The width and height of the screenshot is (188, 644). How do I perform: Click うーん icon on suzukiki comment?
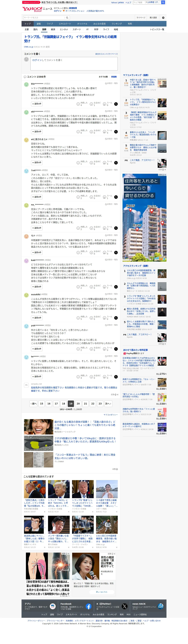coord(105,318)
